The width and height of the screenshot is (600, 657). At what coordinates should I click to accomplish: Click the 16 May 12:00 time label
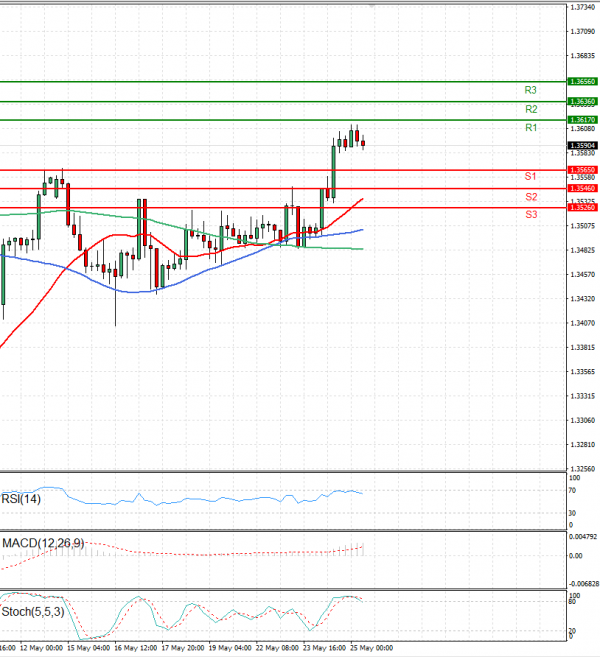pyautogui.click(x=135, y=648)
